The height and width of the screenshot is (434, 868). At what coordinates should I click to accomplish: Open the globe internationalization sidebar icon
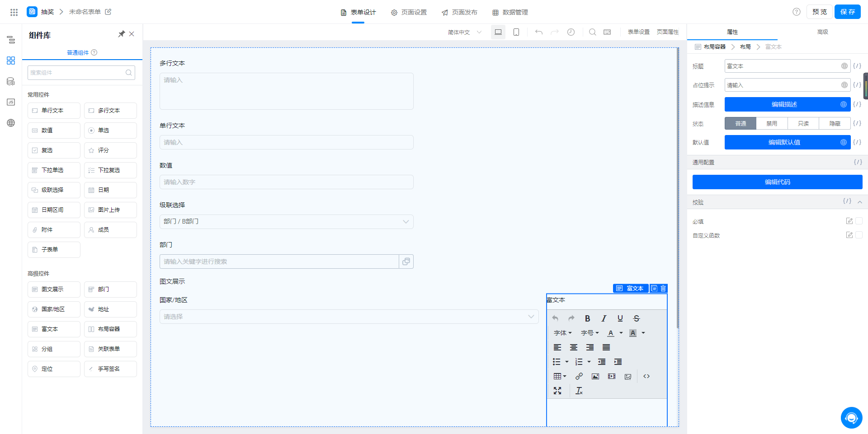coord(11,123)
